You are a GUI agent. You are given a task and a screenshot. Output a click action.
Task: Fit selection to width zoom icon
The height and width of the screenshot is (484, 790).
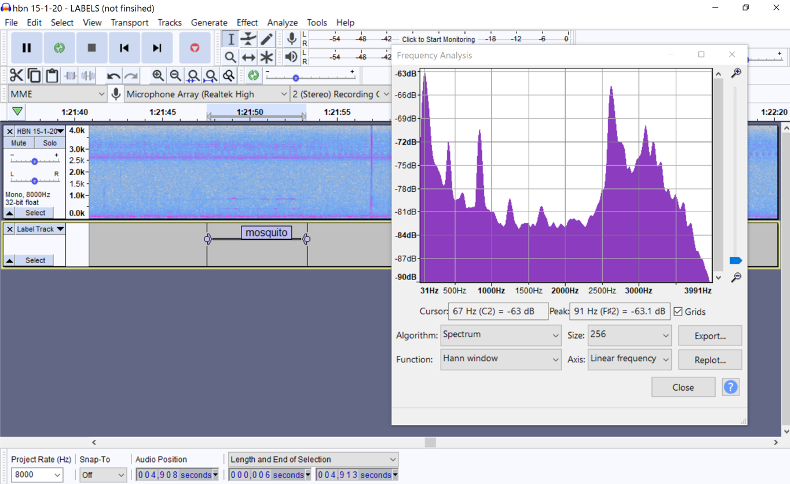[193, 76]
